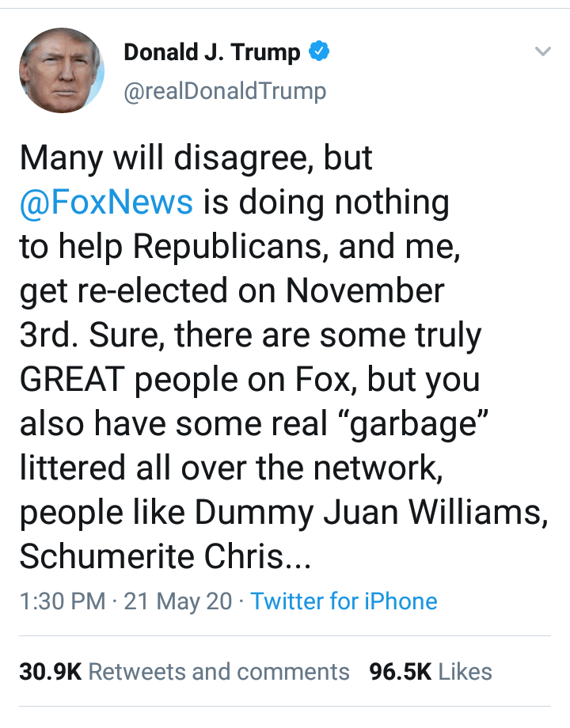The image size is (570, 728).
Task: Open the tweet author's profile picture
Action: coord(62,72)
